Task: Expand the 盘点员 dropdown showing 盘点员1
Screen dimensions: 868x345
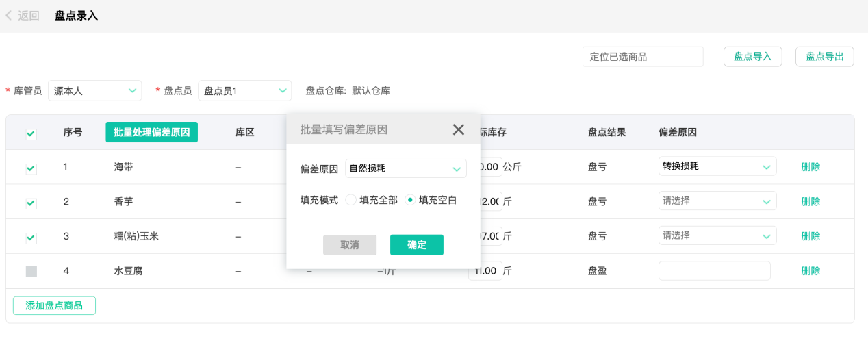Action: (x=244, y=90)
